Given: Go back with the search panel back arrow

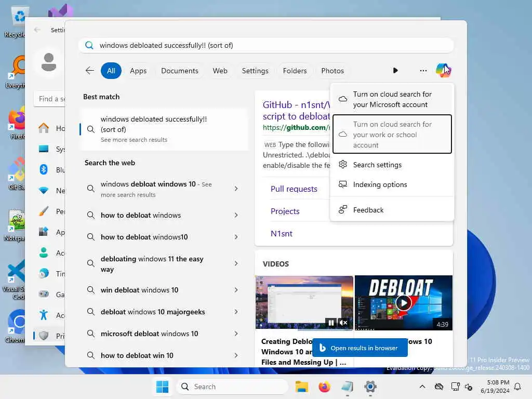Looking at the screenshot, I should click(x=89, y=71).
